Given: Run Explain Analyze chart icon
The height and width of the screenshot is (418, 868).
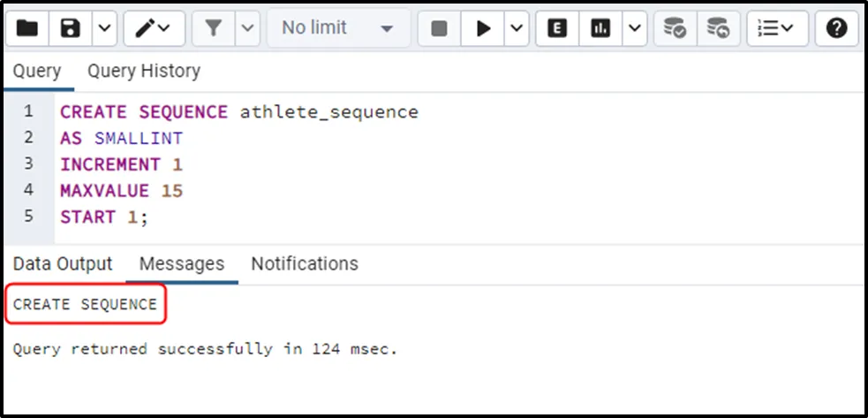Looking at the screenshot, I should point(601,29).
